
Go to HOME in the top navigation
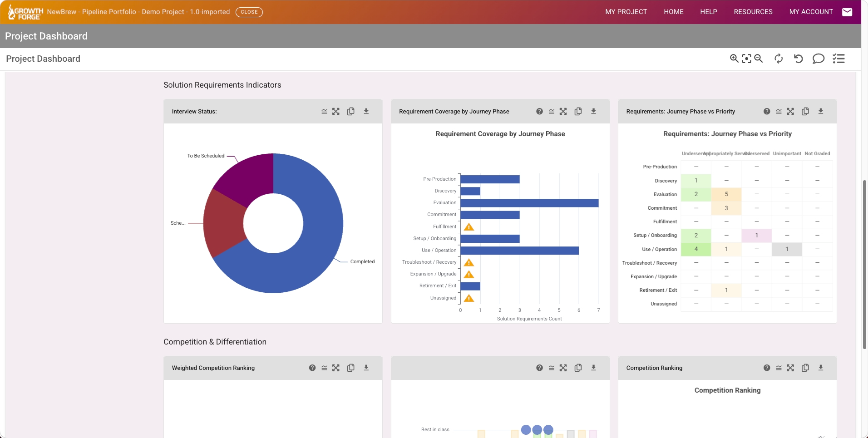(674, 12)
